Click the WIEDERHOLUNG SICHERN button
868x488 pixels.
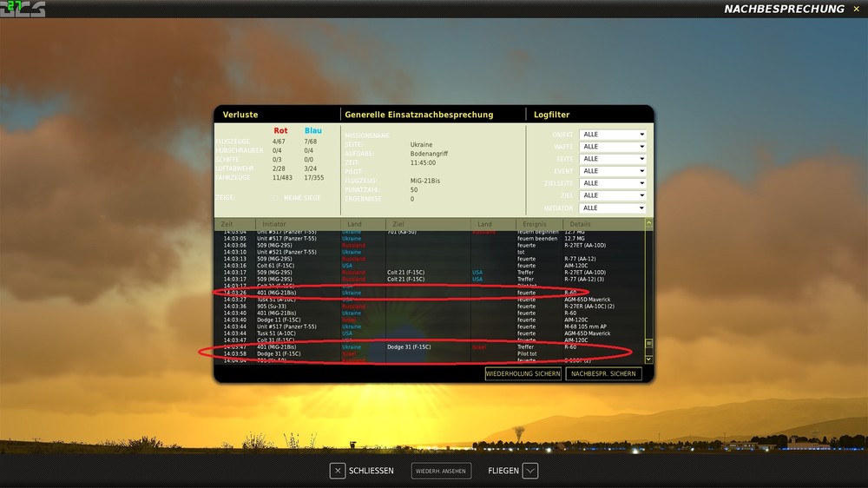click(x=523, y=374)
